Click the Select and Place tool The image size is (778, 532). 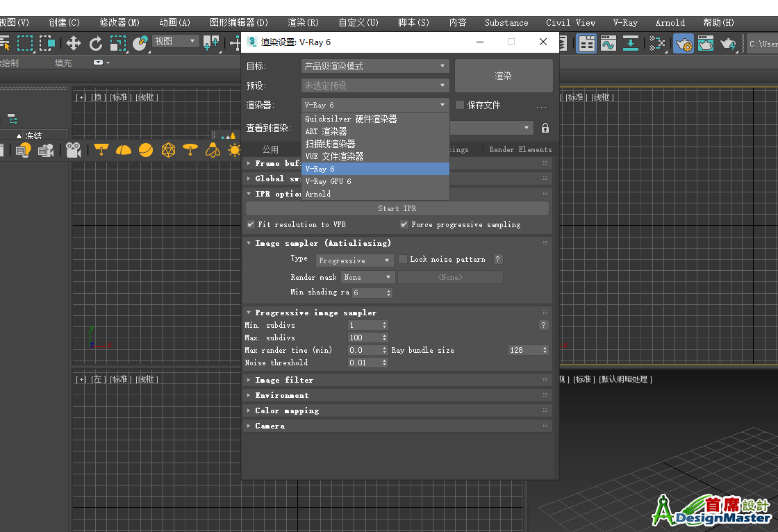coord(140,44)
